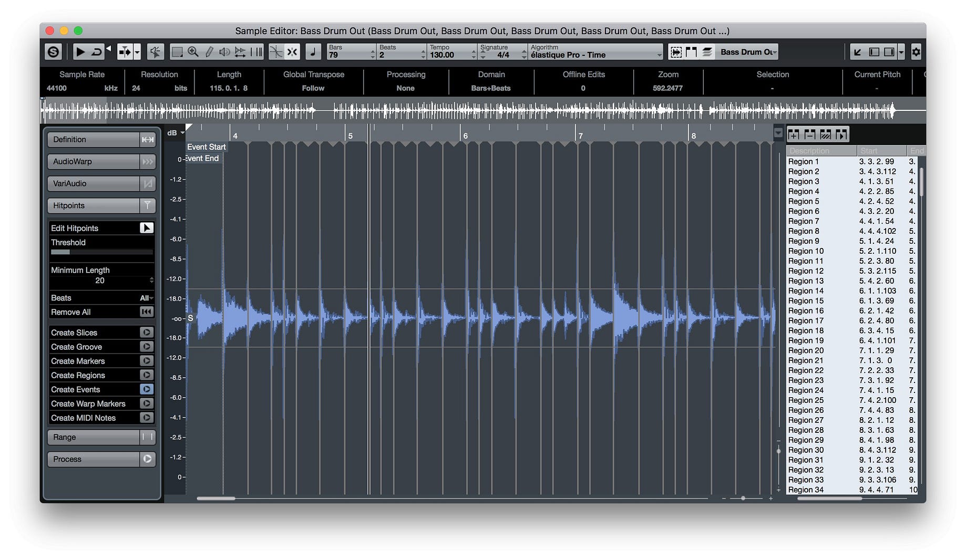Enable Snap to Zero Crossing
The height and width of the screenshot is (560, 966).
[276, 51]
